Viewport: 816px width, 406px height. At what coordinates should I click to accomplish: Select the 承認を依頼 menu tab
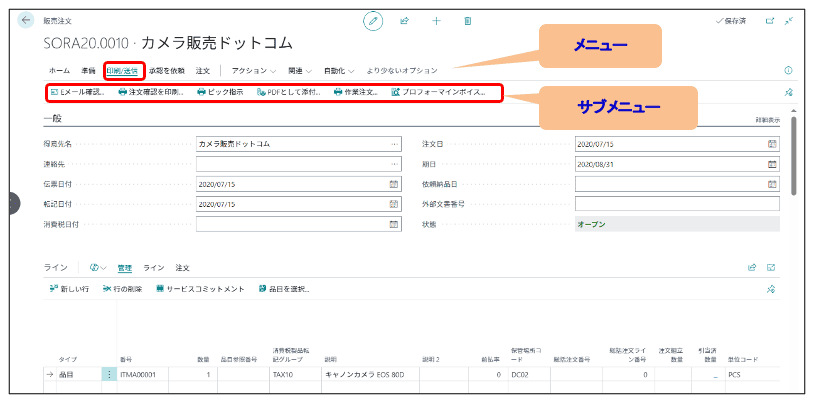(x=167, y=71)
